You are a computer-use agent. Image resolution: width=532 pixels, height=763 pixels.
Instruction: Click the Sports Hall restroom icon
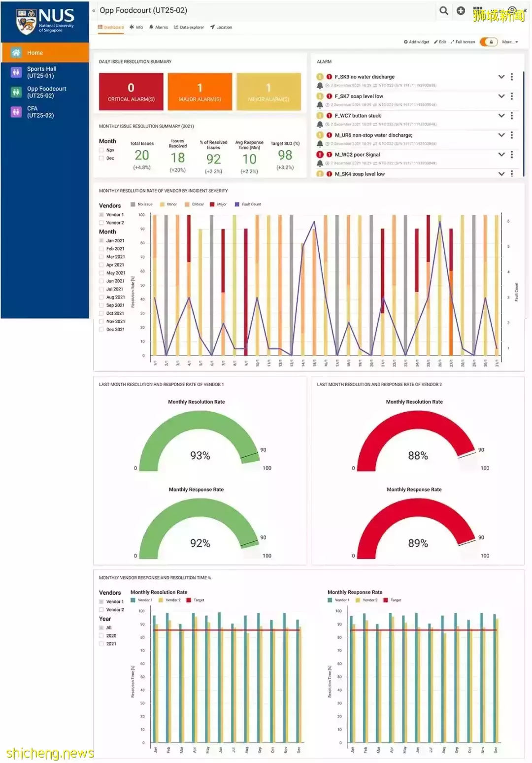coord(16,72)
